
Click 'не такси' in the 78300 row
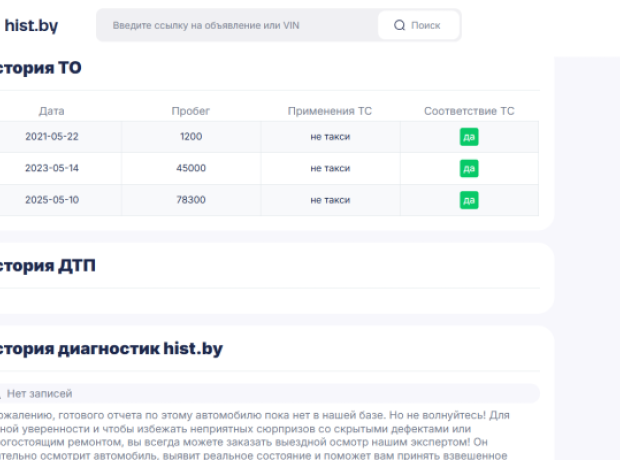coord(330,200)
